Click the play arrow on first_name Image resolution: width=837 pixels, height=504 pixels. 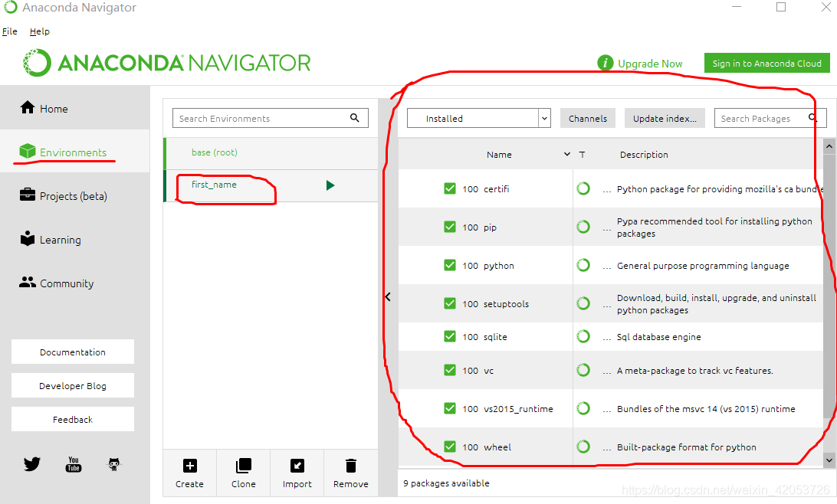[330, 185]
